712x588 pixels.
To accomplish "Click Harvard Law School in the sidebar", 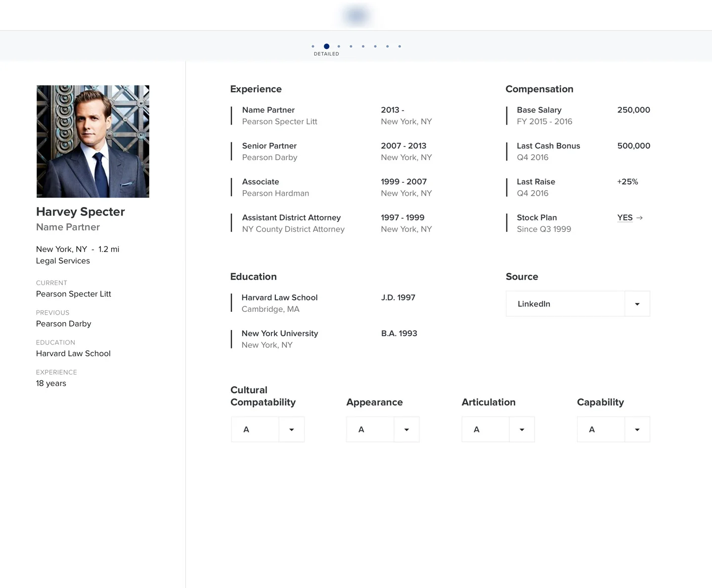I will point(73,353).
